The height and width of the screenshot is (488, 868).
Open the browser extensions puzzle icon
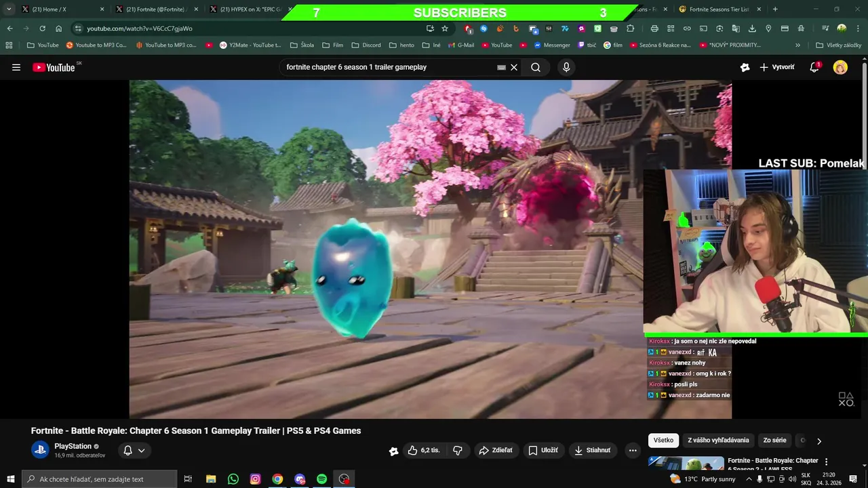tap(630, 28)
